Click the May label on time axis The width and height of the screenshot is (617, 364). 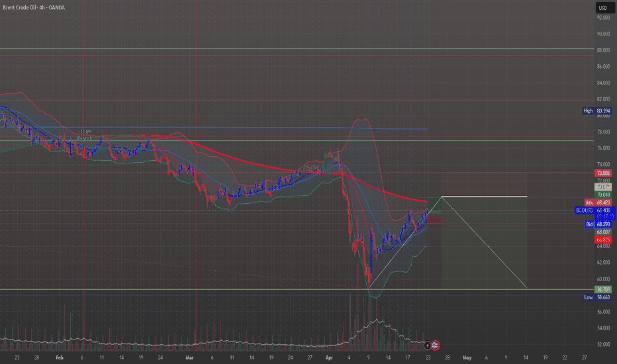(x=467, y=357)
